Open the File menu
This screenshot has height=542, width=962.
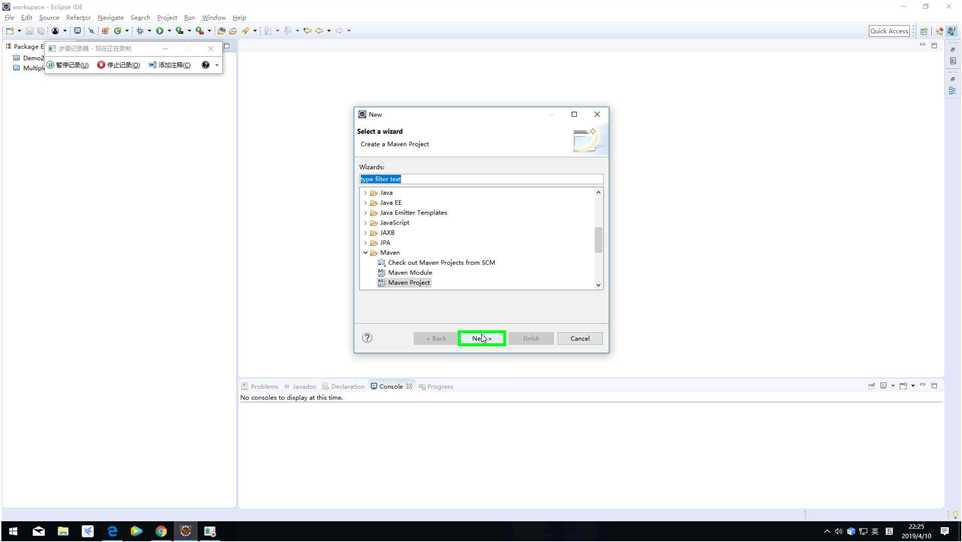tap(9, 18)
